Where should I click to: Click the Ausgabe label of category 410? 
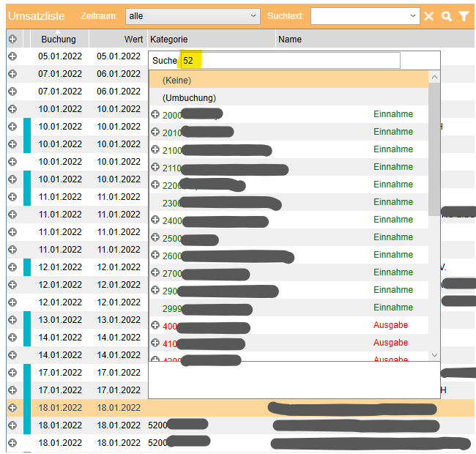tap(391, 343)
